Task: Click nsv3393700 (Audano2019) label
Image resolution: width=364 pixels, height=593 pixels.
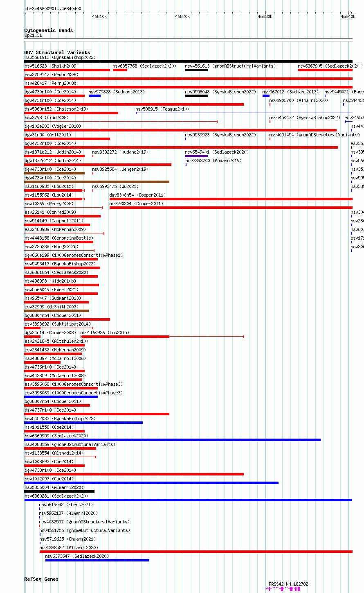Action: (213, 161)
